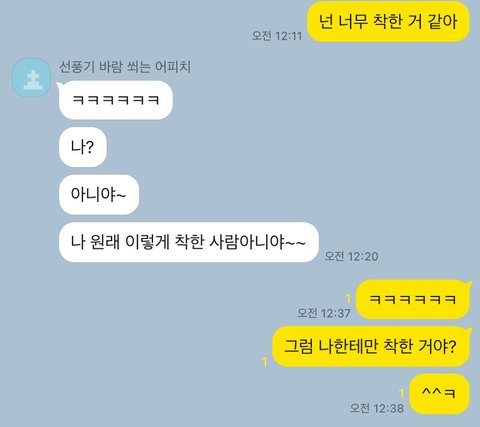The height and width of the screenshot is (427, 480).
Task: Click the 오전 12:37 timestamp
Action: click(x=324, y=313)
